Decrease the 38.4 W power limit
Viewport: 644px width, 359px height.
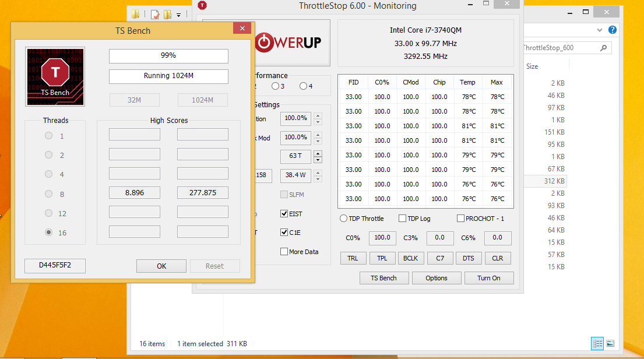(318, 179)
